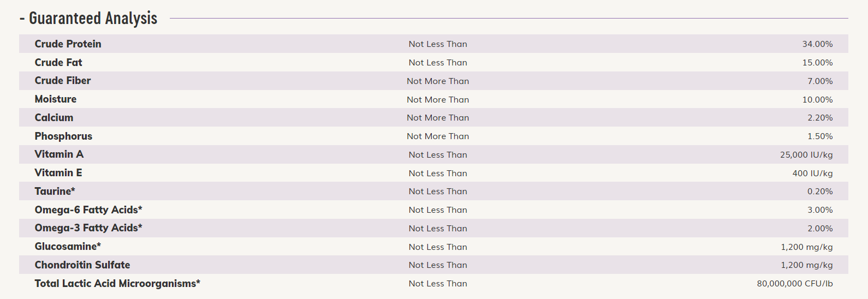This screenshot has width=868, height=299.
Task: Click the Phosphorus label
Action: [x=63, y=136]
